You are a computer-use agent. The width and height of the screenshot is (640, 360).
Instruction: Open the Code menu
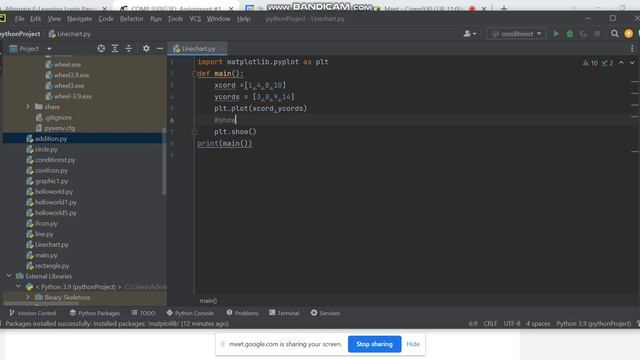coord(106,19)
